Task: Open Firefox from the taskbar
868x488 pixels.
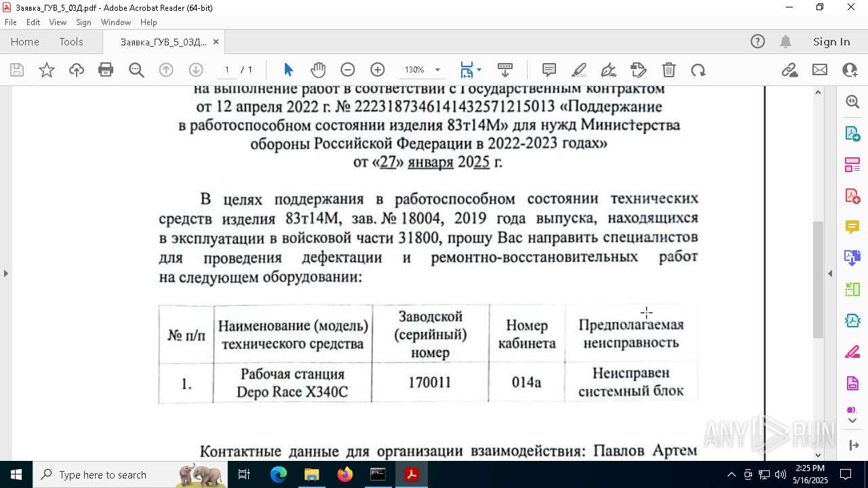Action: coord(345,474)
